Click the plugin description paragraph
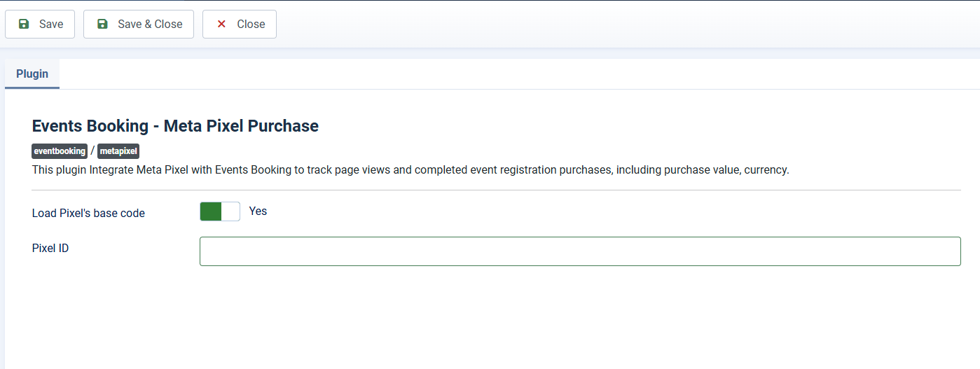 (410, 170)
